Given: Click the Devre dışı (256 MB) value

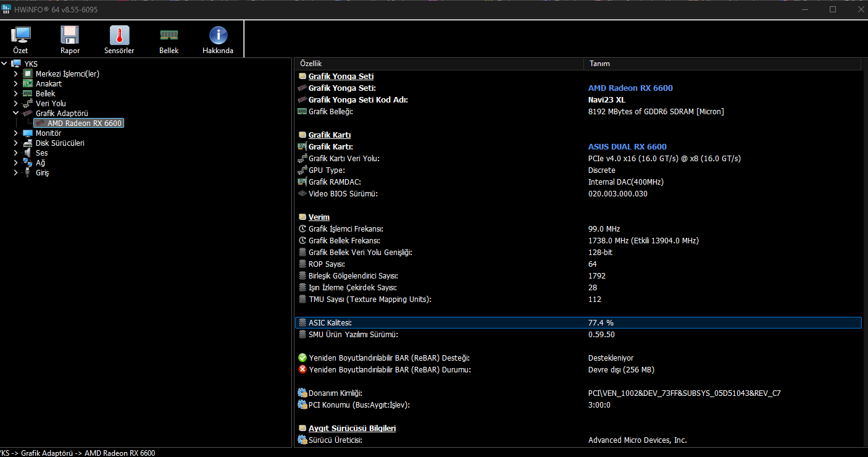Looking at the screenshot, I should pyautogui.click(x=621, y=369).
